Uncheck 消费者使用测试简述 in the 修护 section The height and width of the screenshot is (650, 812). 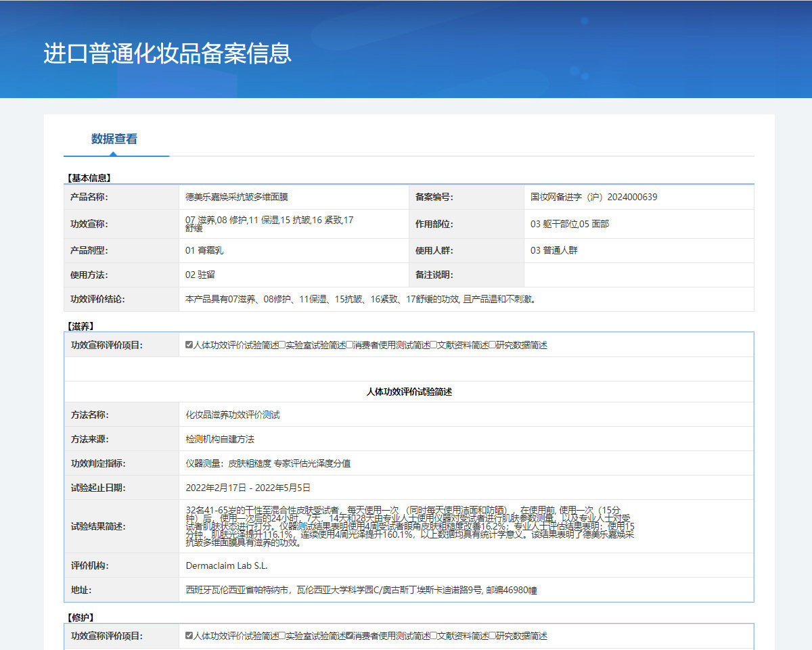coord(350,636)
